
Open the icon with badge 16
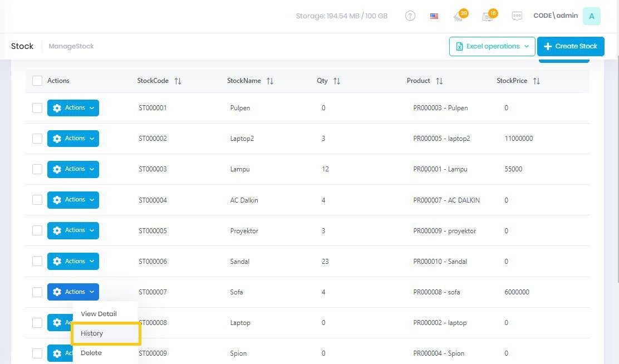point(488,16)
